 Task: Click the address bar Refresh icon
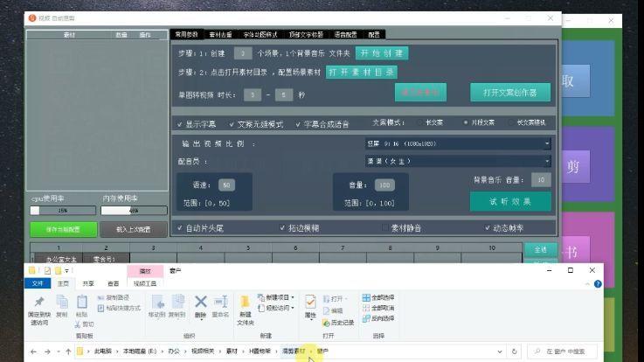tap(514, 352)
